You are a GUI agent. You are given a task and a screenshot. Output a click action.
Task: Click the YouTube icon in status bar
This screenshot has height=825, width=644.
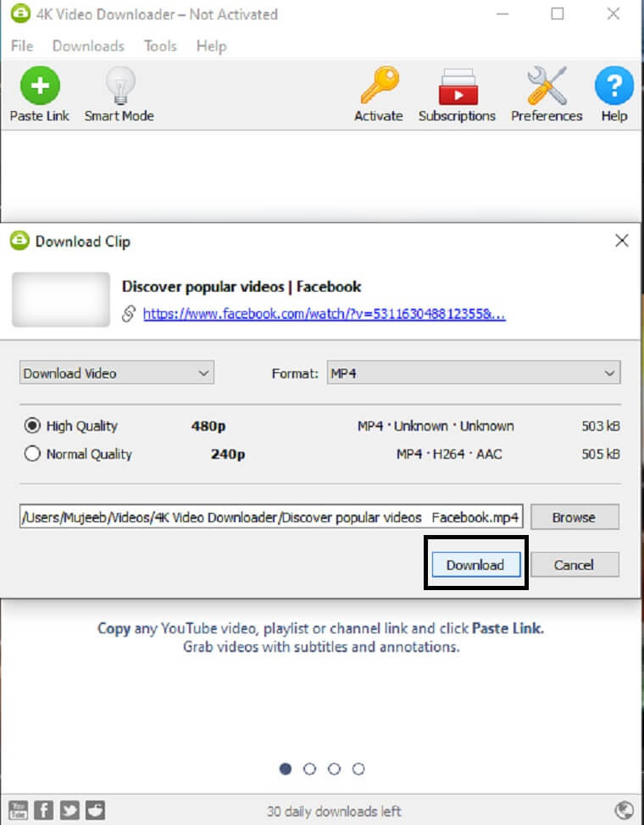click(x=19, y=810)
